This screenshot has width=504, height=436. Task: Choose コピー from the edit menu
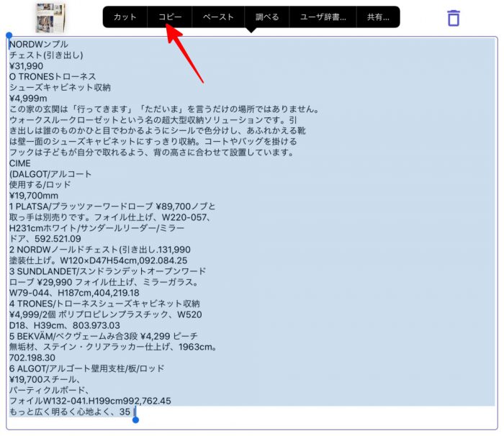[170, 17]
